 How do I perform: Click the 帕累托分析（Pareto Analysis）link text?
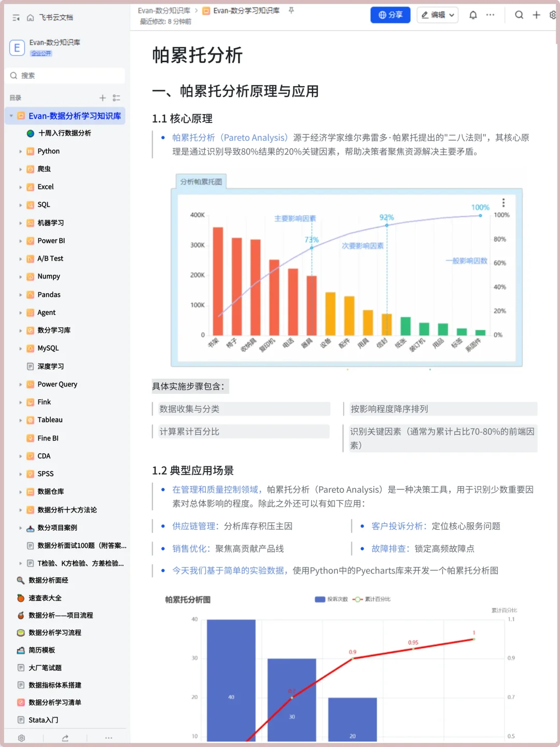(230, 138)
